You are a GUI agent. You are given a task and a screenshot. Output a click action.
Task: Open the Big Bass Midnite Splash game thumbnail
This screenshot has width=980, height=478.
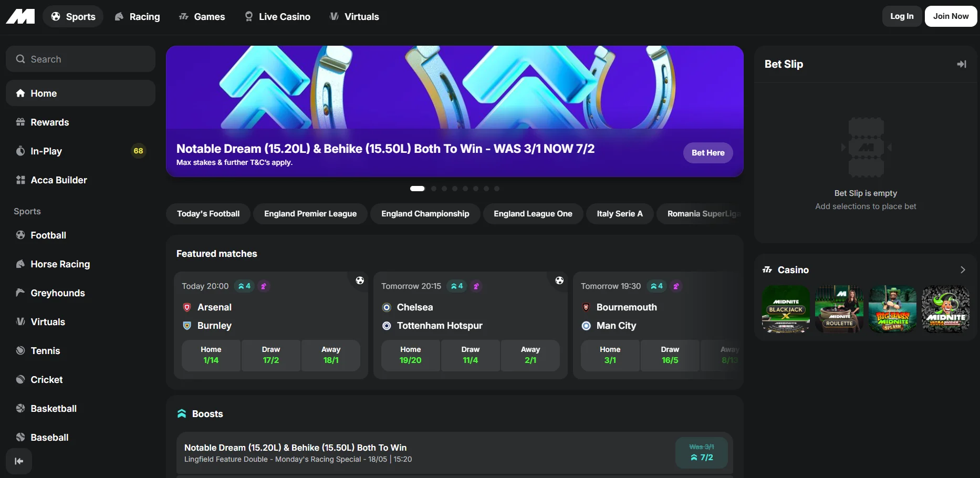(893, 309)
